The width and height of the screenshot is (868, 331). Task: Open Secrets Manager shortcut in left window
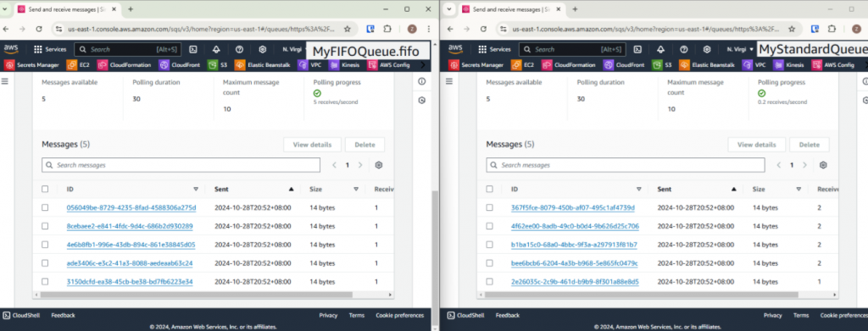(31, 64)
